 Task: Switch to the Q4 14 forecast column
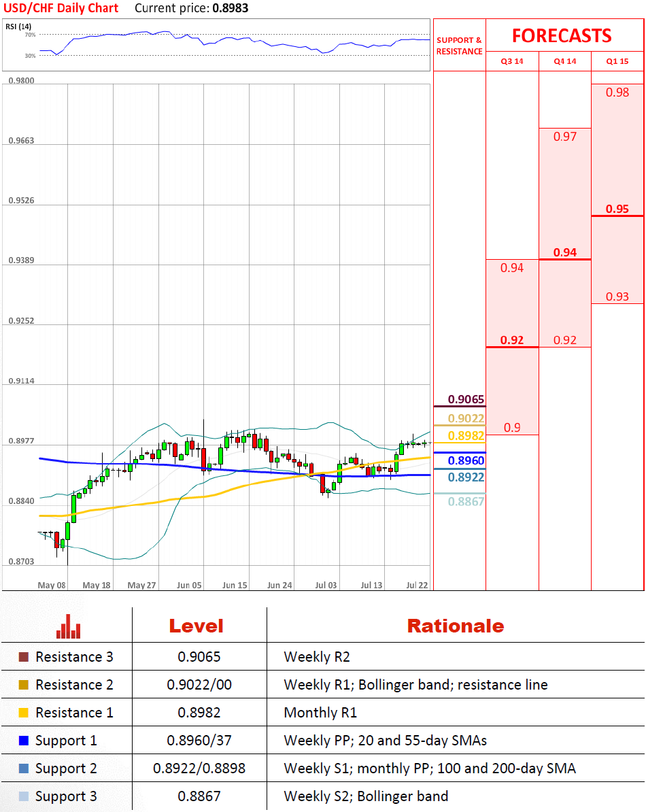[x=564, y=61]
